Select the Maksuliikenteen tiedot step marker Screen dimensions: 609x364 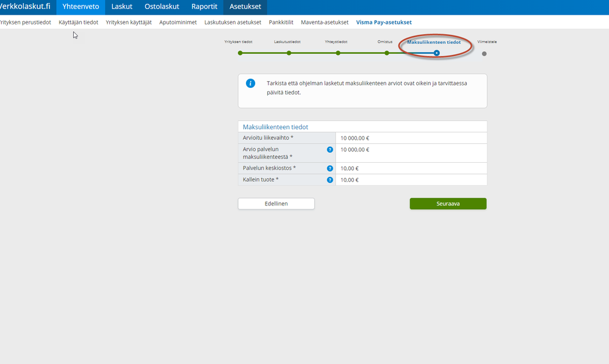point(436,53)
